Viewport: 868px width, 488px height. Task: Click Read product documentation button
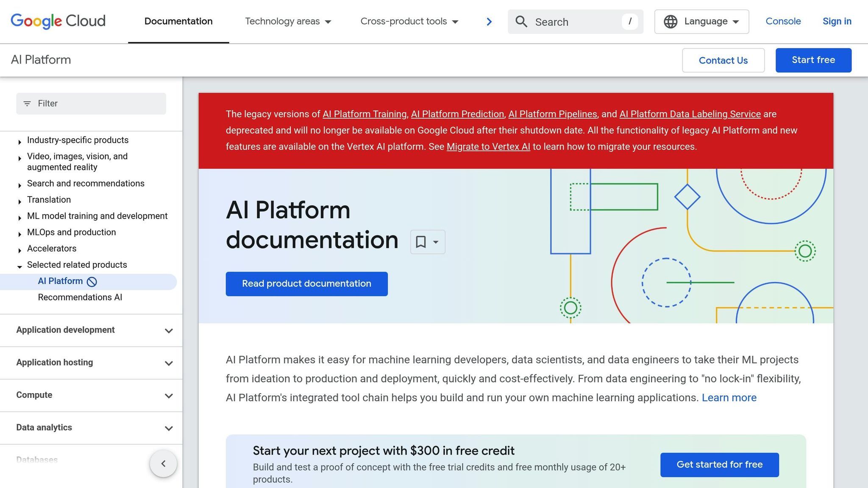(x=306, y=284)
